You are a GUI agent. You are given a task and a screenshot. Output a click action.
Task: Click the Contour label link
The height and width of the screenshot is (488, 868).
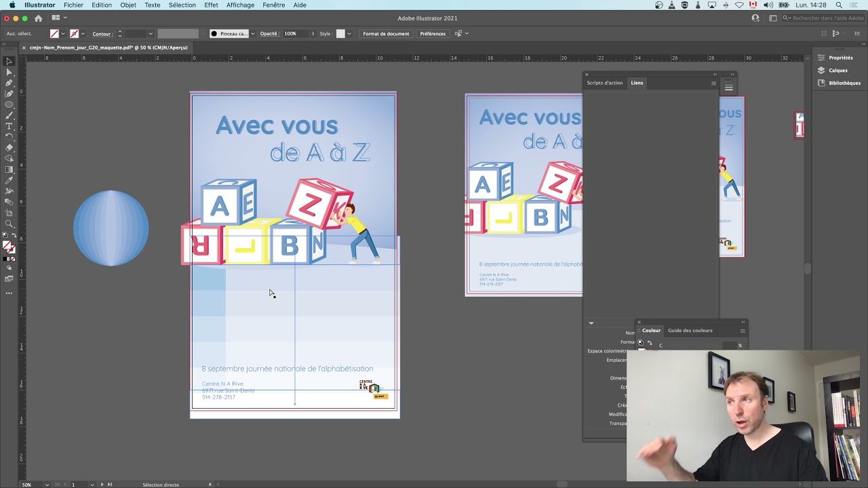[102, 34]
